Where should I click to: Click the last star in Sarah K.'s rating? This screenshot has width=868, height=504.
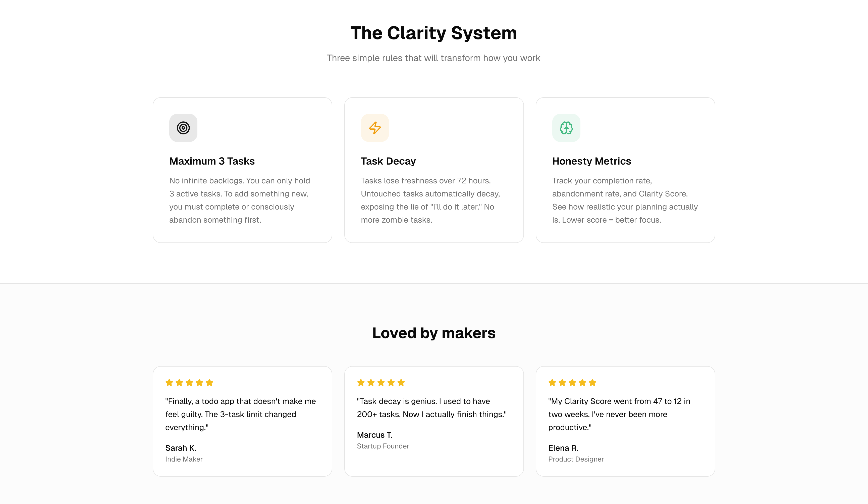209,382
